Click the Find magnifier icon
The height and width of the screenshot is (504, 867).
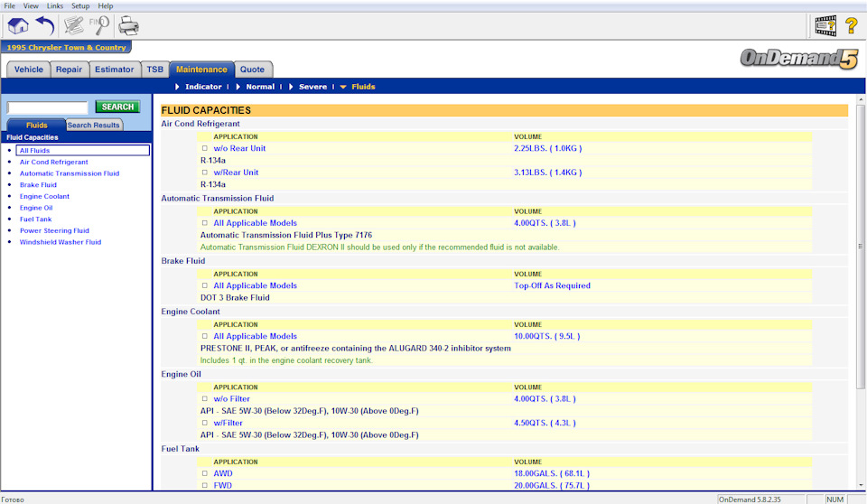99,25
